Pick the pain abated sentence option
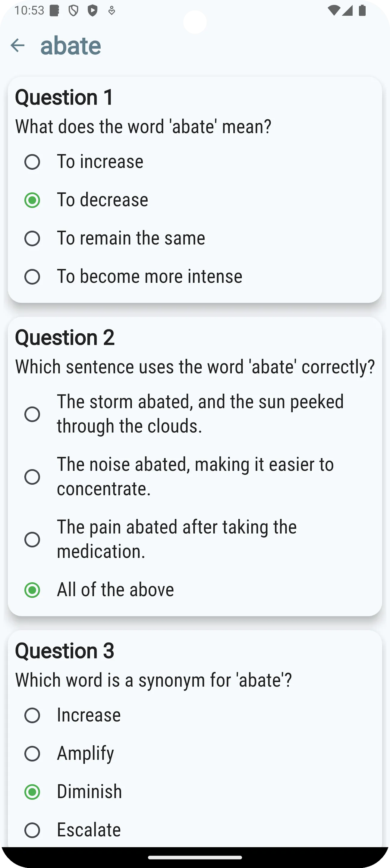 click(x=195, y=539)
